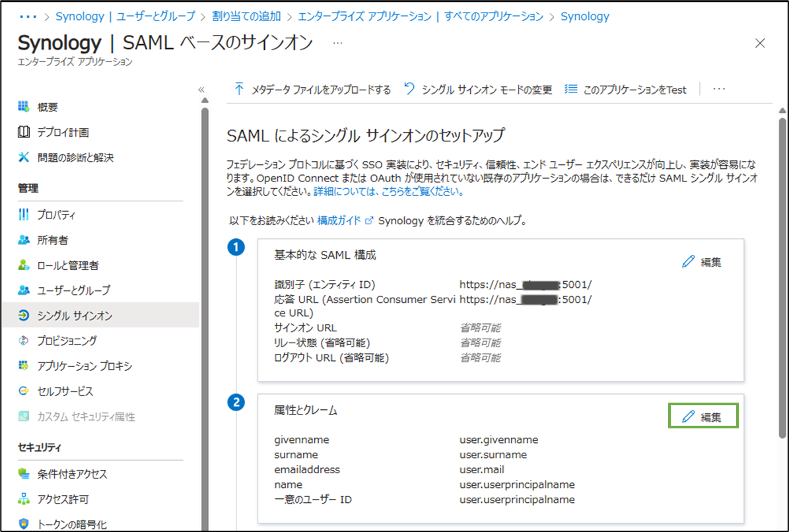Screen dimensions: 789x532
Task: Click the 所有者 people icon
Action: click(24, 240)
